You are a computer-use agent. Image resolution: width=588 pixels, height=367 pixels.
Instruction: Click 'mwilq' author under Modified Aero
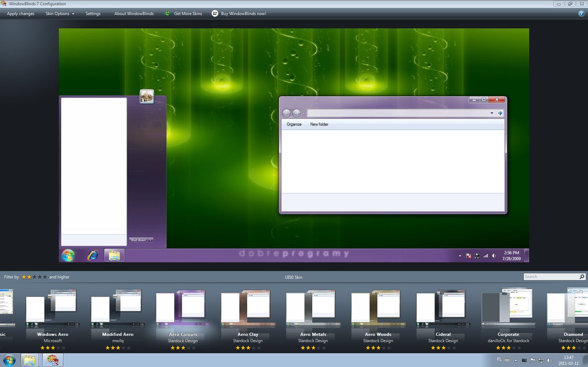tap(118, 341)
